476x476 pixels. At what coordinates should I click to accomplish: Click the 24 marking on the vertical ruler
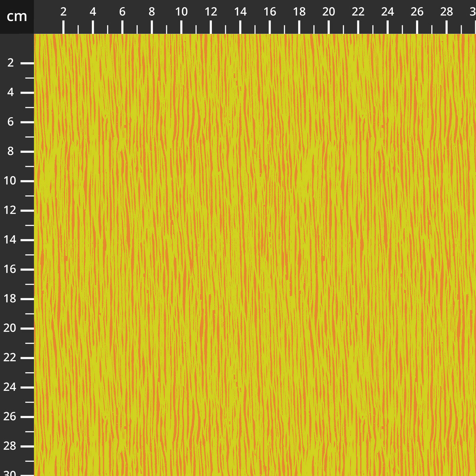coord(11,387)
